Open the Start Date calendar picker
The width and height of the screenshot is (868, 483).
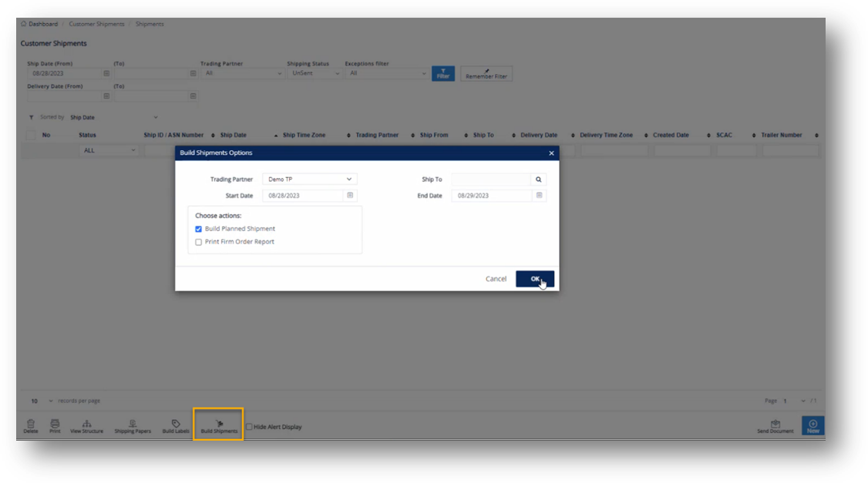pos(350,196)
